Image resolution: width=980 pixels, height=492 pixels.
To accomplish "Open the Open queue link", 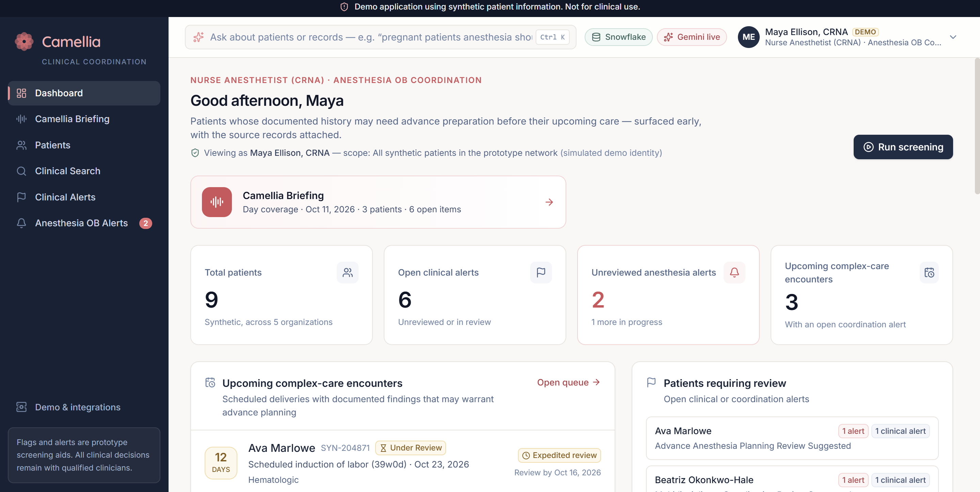I will (568, 382).
